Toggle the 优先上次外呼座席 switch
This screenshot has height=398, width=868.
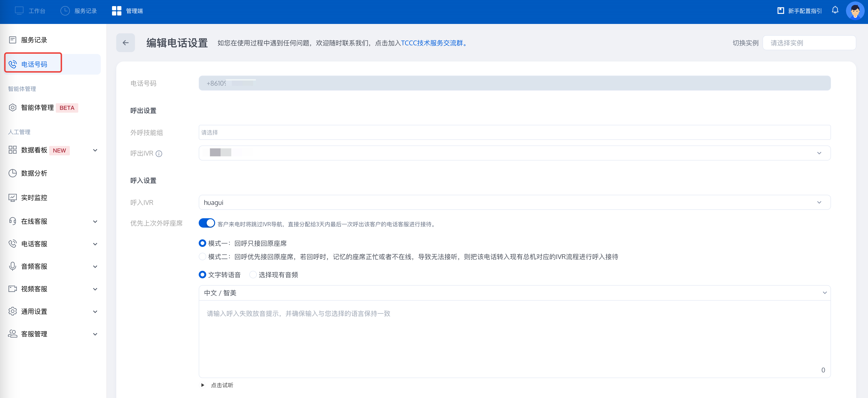pos(206,223)
